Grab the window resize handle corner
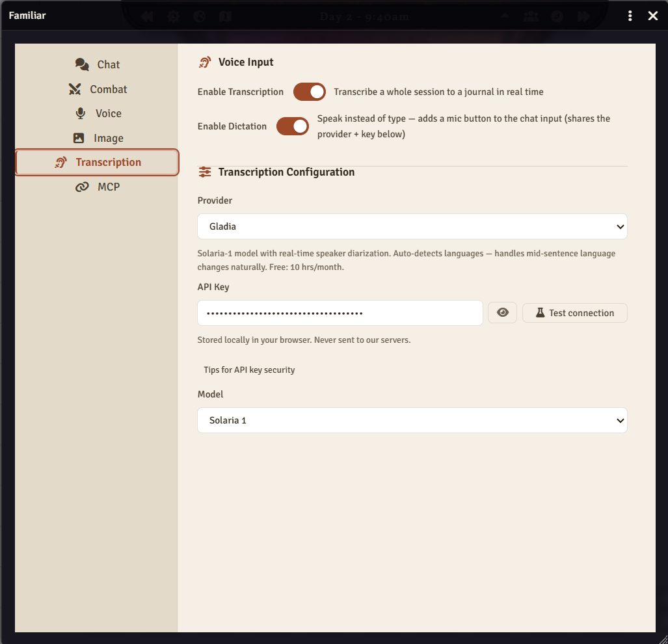Image resolution: width=668 pixels, height=644 pixels. tap(662, 638)
